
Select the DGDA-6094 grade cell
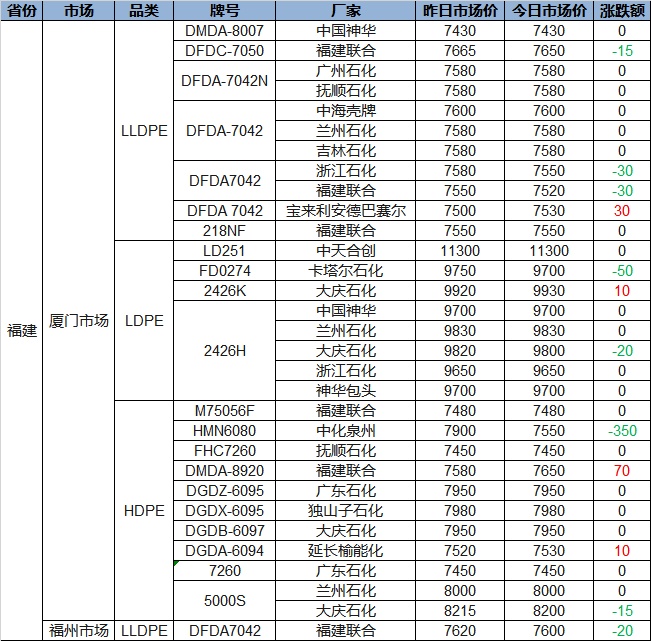coord(225,550)
